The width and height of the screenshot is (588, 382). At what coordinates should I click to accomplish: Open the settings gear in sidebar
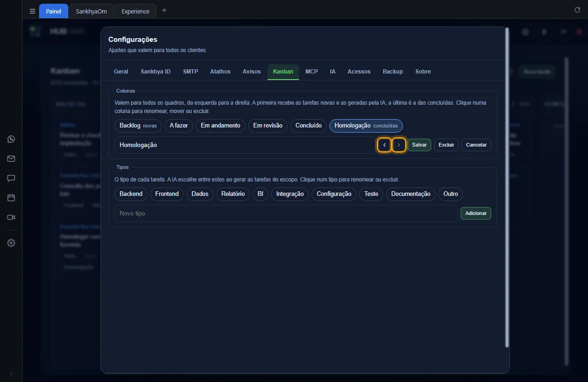(11, 243)
